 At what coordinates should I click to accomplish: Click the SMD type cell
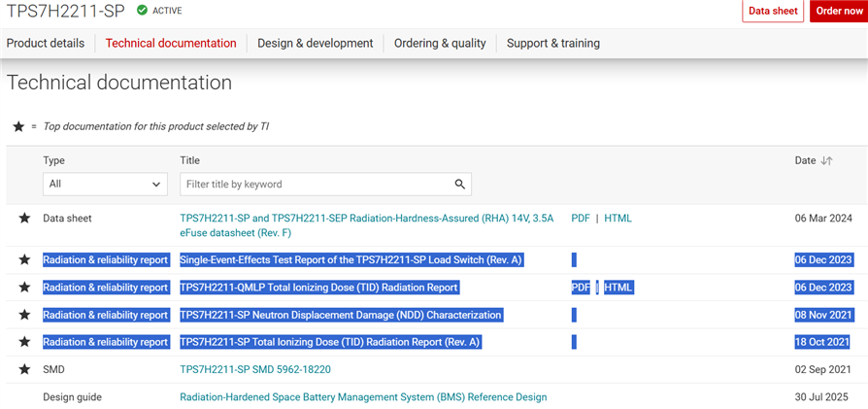click(x=53, y=369)
